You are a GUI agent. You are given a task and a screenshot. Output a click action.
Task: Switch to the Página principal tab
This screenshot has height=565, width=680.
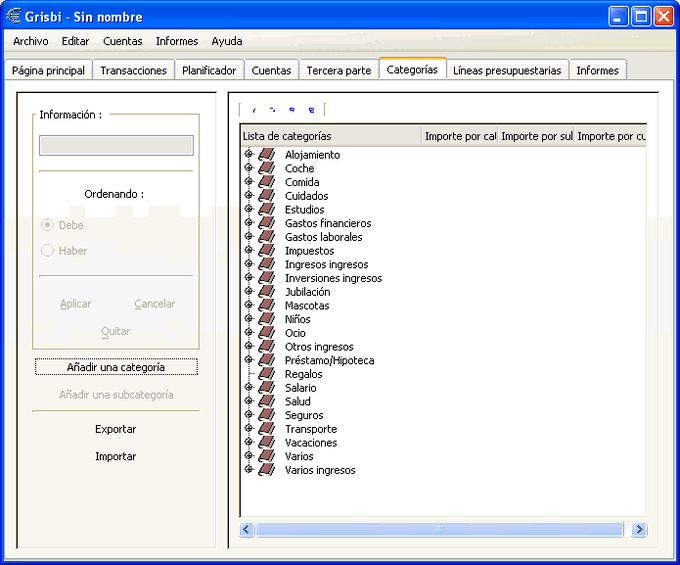(48, 70)
